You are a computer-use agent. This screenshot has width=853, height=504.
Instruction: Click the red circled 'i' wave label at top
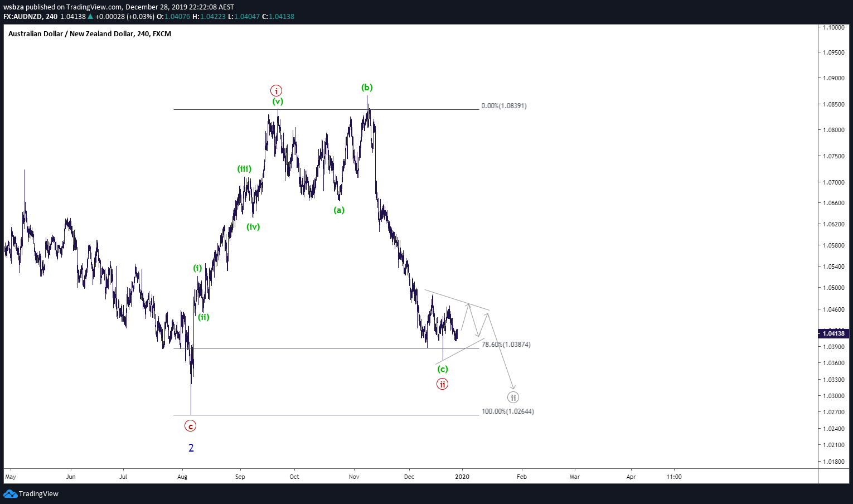pyautogui.click(x=277, y=90)
